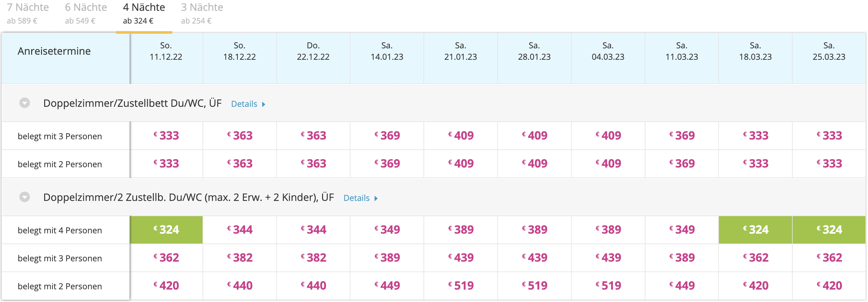Select €349 for 4 Personen on 11.03.23
The width and height of the screenshot is (868, 302).
682,230
